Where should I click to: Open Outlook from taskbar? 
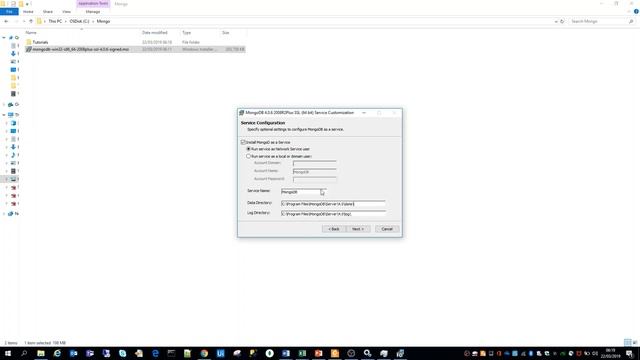pyautogui.click(x=73, y=353)
